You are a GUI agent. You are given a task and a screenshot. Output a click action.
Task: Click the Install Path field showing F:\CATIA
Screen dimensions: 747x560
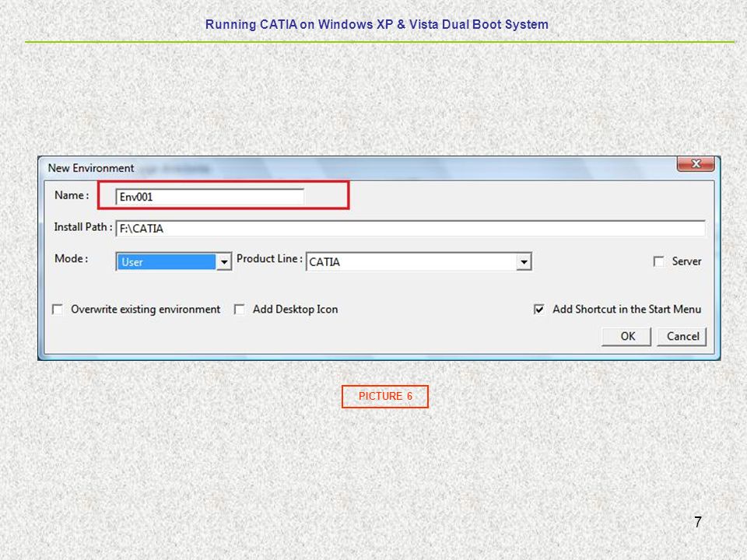click(410, 229)
